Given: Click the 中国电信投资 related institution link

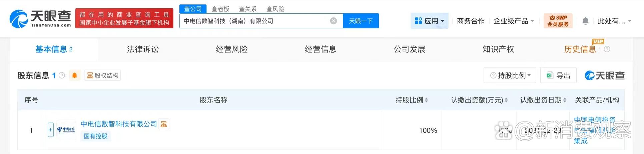Looking at the screenshot, I should [x=594, y=120].
